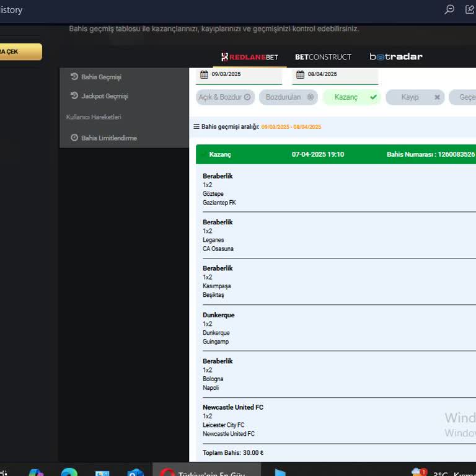
Task: Click the Beşiktaş team name
Action: pos(213,295)
